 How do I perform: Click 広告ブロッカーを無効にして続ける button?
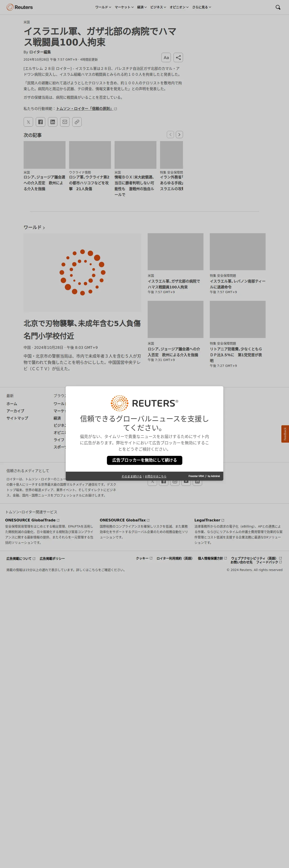click(145, 460)
